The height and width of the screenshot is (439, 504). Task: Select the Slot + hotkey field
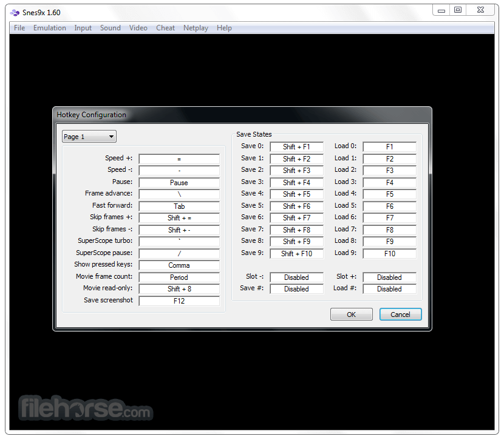(x=390, y=277)
